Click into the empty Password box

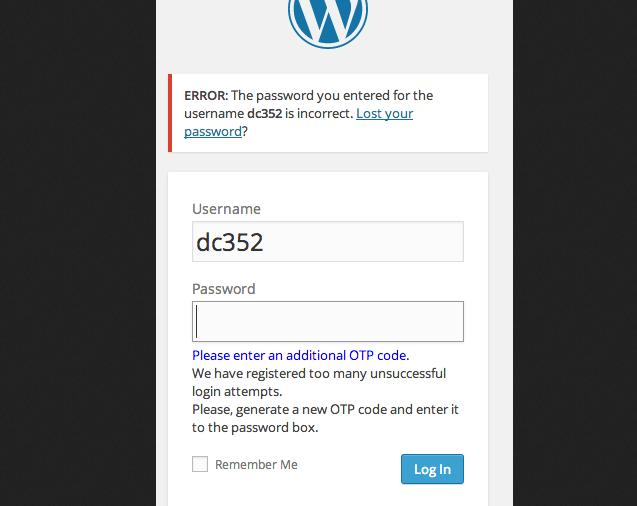[x=328, y=321]
